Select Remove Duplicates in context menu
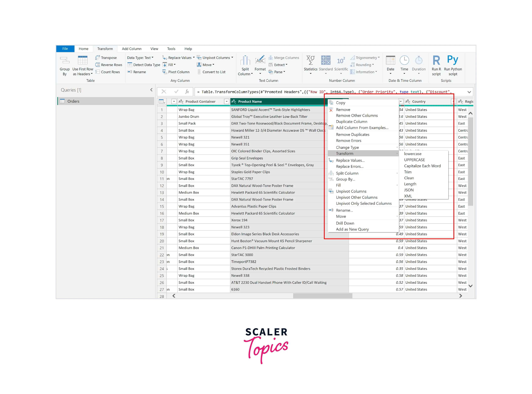The width and height of the screenshot is (532, 394). point(352,135)
